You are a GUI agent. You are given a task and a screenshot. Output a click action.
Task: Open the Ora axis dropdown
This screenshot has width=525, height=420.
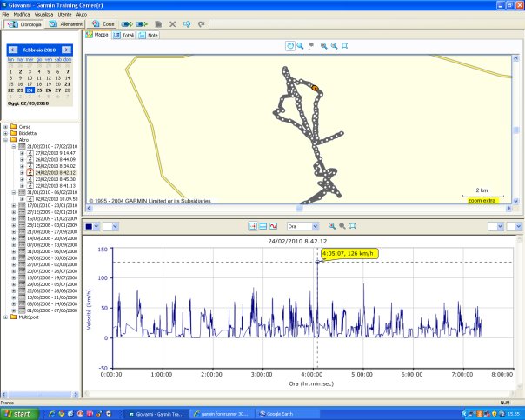point(315,226)
